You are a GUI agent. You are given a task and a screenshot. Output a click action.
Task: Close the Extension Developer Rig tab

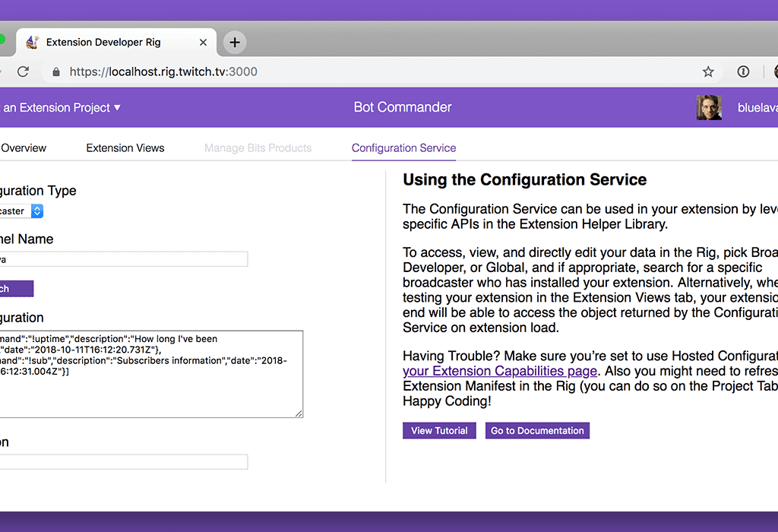[203, 43]
